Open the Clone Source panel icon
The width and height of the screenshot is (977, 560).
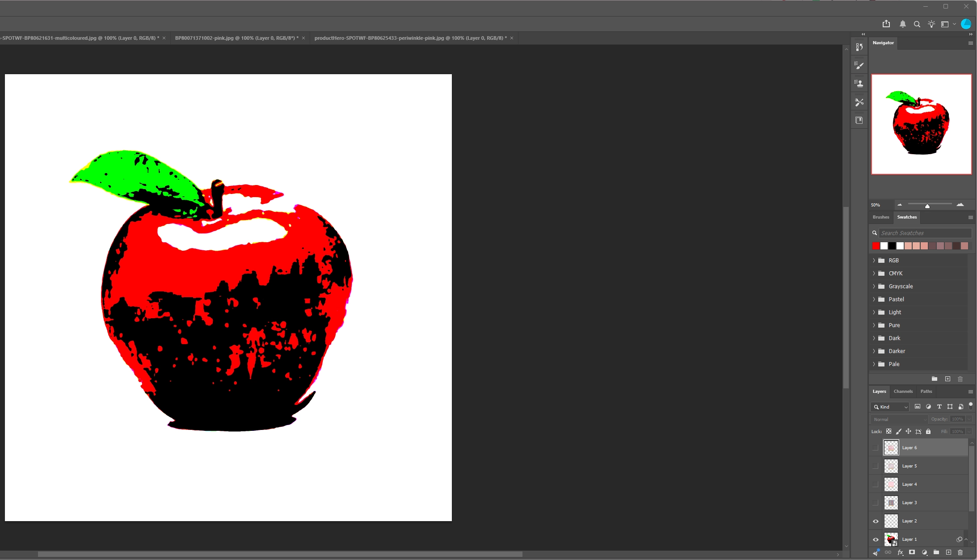(859, 84)
